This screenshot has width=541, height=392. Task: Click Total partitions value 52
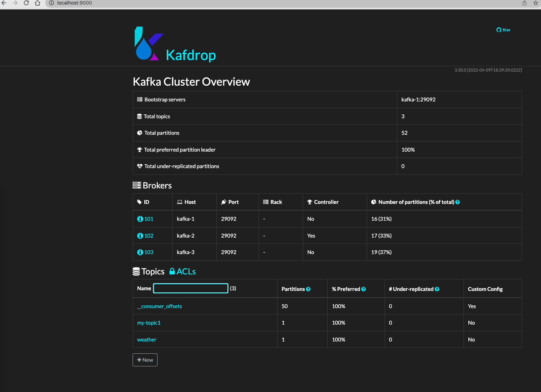pyautogui.click(x=405, y=133)
